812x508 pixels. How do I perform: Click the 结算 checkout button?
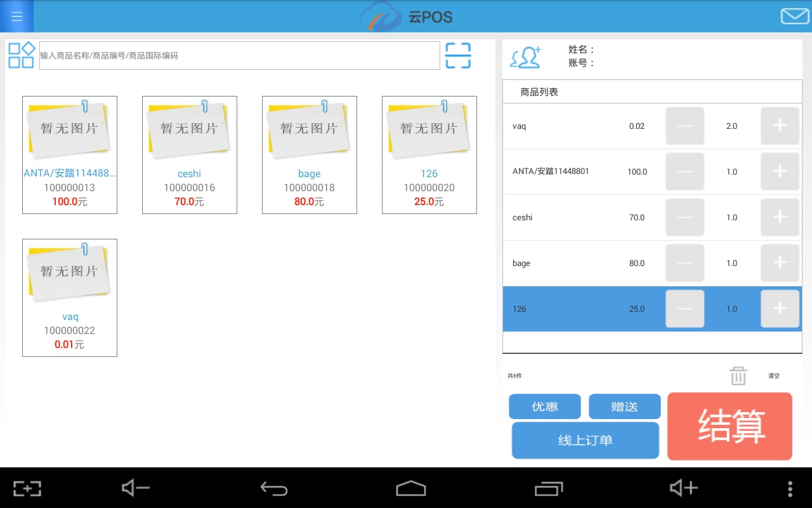pos(730,426)
